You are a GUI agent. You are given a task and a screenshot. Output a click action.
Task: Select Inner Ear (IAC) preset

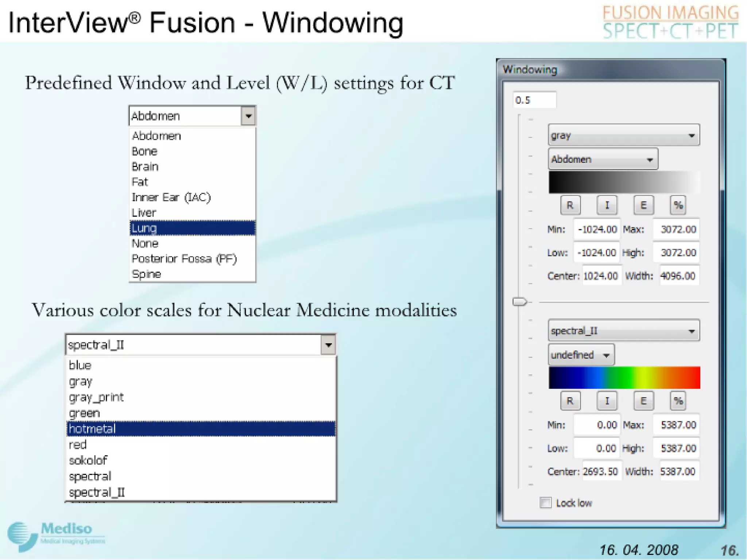[x=192, y=197]
